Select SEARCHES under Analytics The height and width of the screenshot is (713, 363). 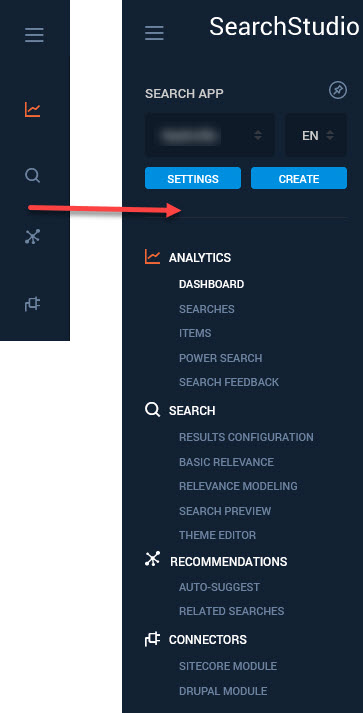(207, 309)
